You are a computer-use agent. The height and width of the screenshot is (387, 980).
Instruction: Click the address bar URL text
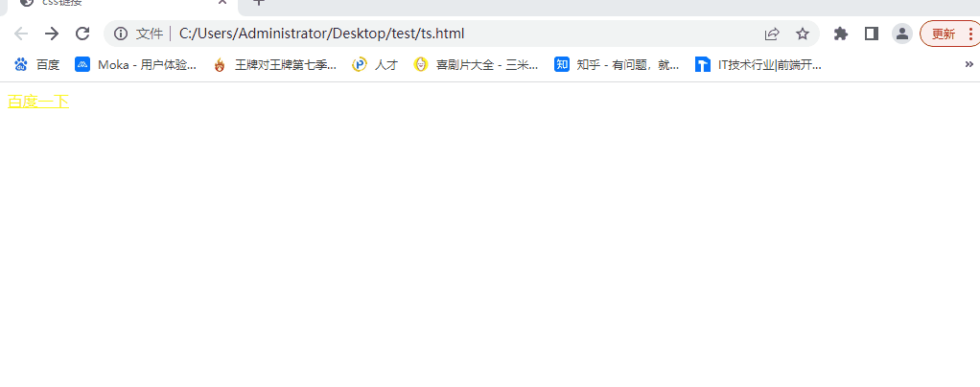[x=321, y=34]
